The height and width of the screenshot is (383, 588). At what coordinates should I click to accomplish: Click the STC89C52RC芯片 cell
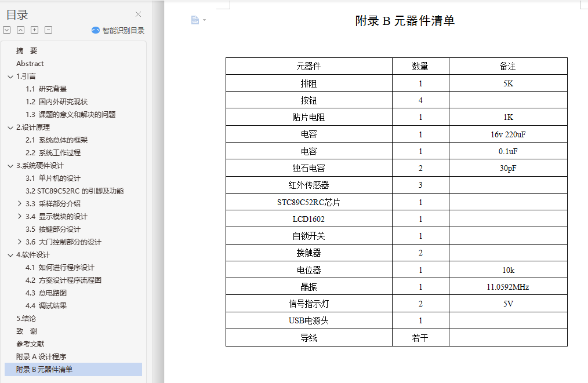(x=309, y=202)
